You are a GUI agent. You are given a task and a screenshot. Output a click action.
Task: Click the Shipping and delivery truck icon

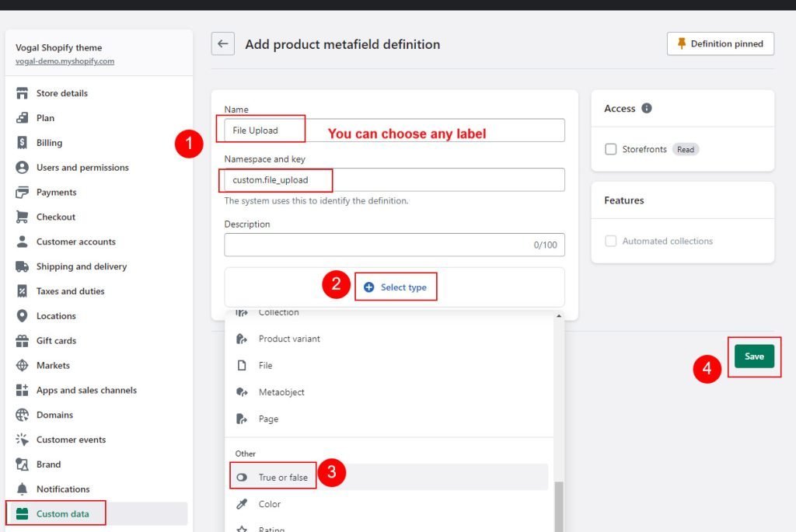coord(22,266)
